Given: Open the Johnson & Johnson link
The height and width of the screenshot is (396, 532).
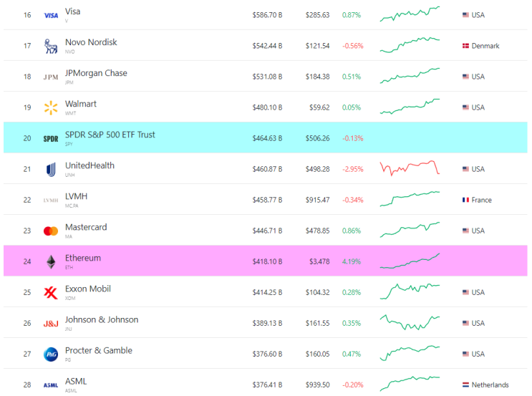Looking at the screenshot, I should 102,319.
